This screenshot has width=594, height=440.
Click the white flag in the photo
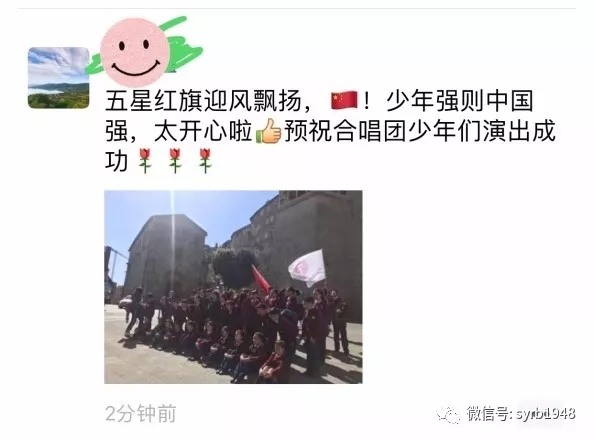tap(308, 268)
